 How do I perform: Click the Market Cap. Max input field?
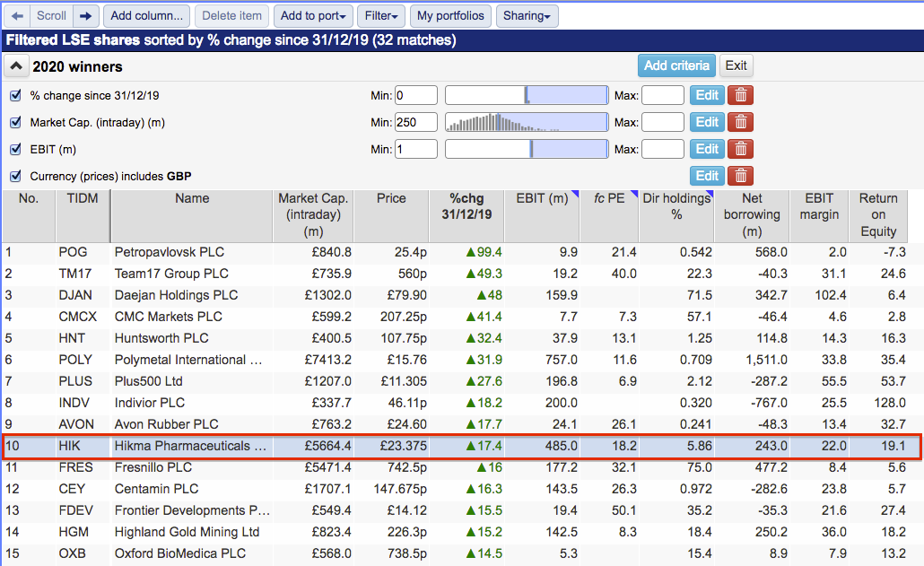pos(663,123)
